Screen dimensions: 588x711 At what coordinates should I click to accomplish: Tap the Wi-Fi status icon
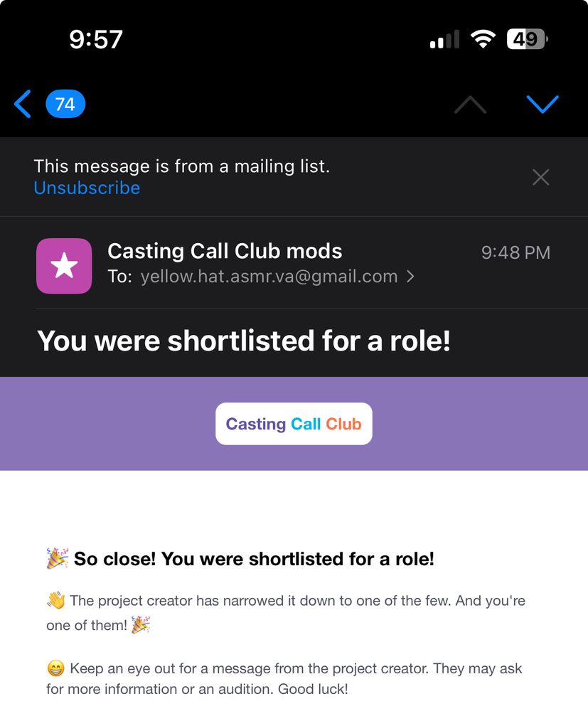[483, 39]
